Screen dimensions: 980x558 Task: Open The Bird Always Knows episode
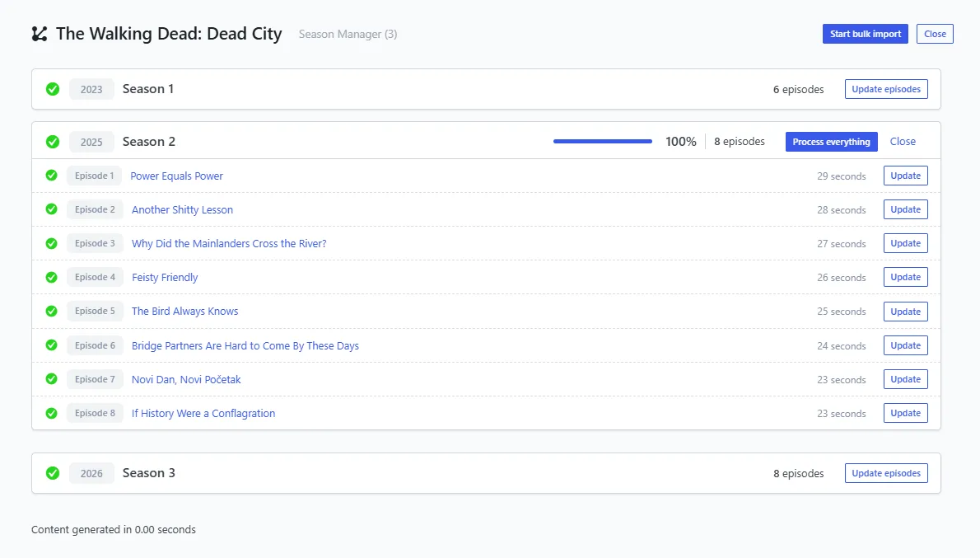point(184,311)
